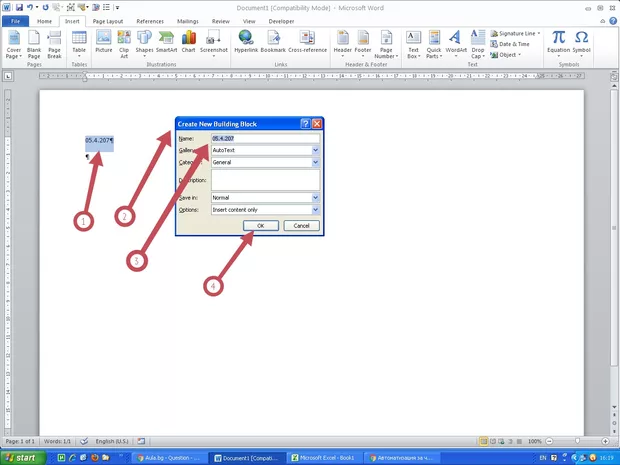Screen dimensions: 620x465
Task: Open the View tab
Action: 249,21
